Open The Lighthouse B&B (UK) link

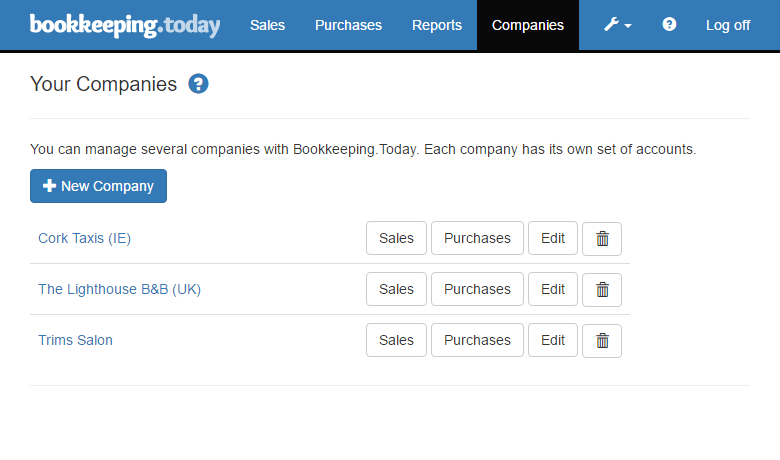119,289
